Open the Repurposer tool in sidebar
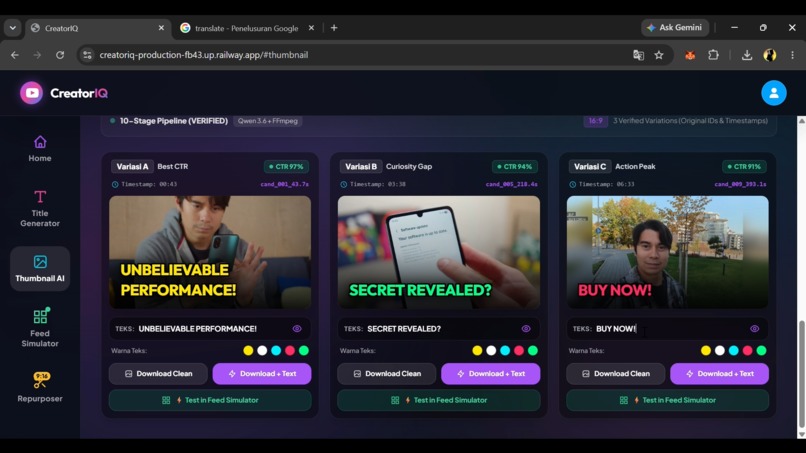 click(40, 387)
